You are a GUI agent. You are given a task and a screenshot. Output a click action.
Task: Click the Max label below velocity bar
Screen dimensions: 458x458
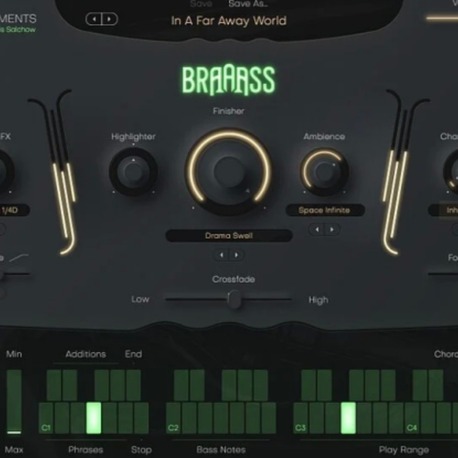[x=14, y=450]
